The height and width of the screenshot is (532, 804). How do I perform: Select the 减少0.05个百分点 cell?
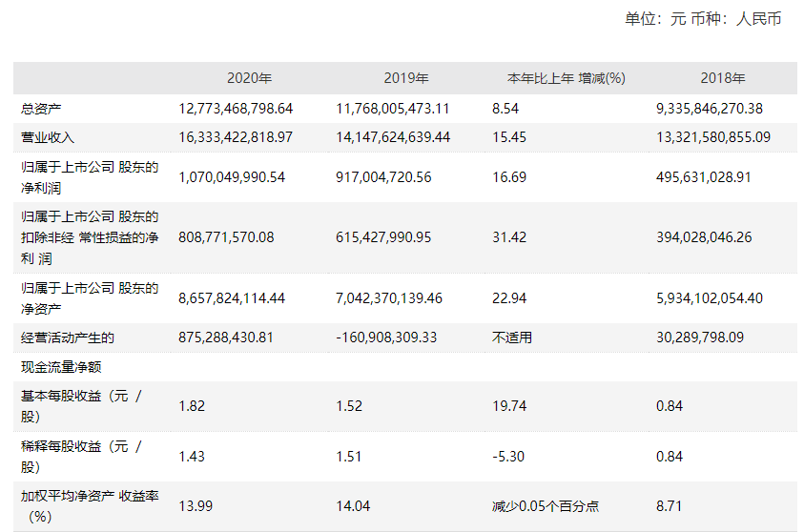[546, 506]
